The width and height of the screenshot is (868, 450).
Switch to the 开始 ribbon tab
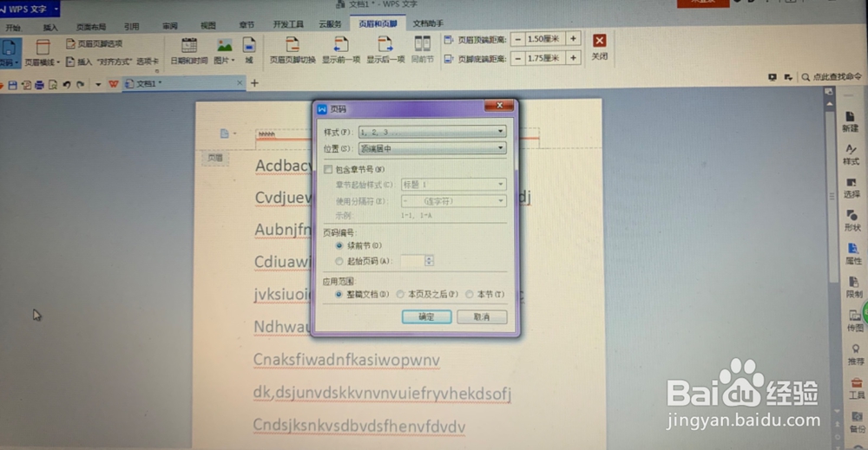point(13,27)
